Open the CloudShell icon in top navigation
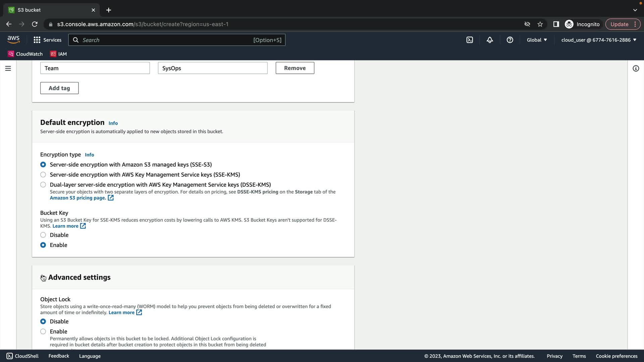The height and width of the screenshot is (362, 644). (470, 40)
